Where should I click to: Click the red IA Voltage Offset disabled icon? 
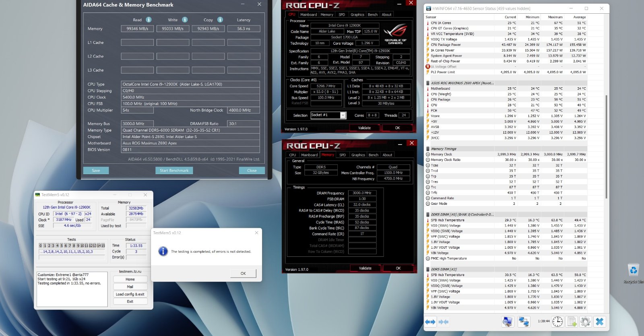(428, 67)
